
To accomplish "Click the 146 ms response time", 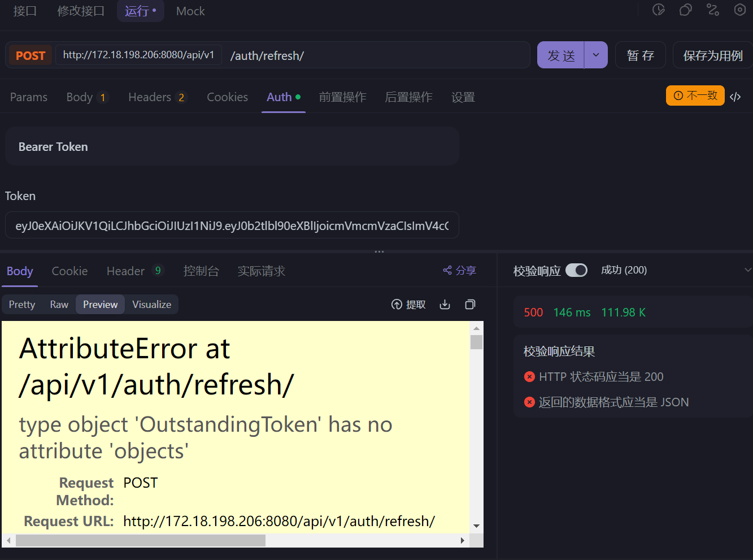I will [572, 312].
